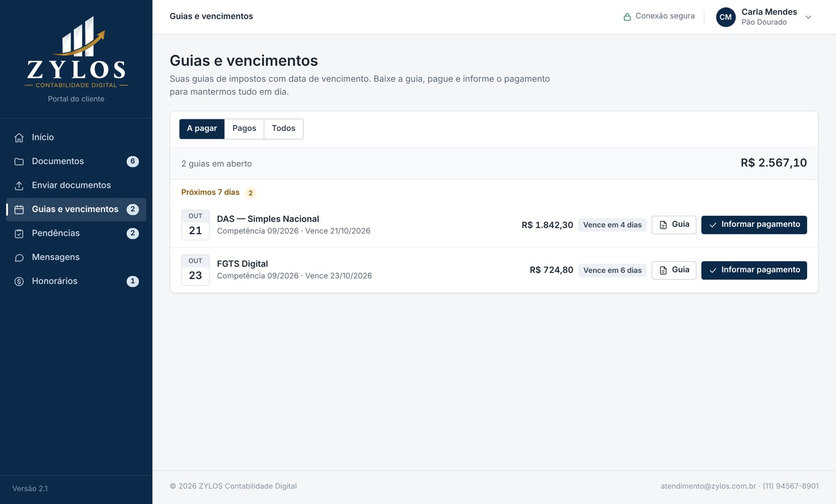Click the chat bubble icon beside Mensagens

tap(19, 257)
